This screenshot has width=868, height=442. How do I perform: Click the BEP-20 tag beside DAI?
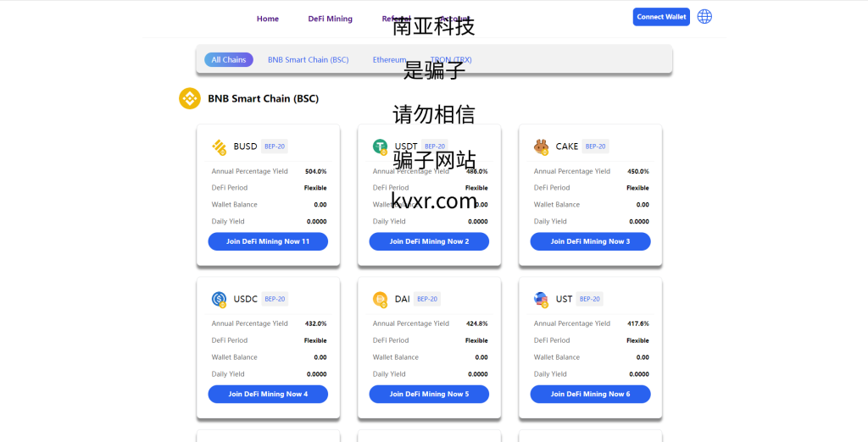pyautogui.click(x=427, y=299)
